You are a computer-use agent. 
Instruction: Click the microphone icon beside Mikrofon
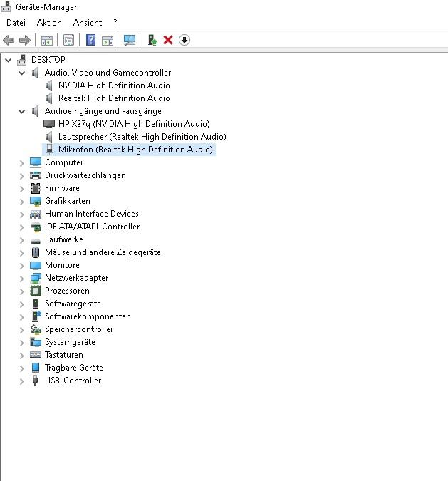coord(49,150)
